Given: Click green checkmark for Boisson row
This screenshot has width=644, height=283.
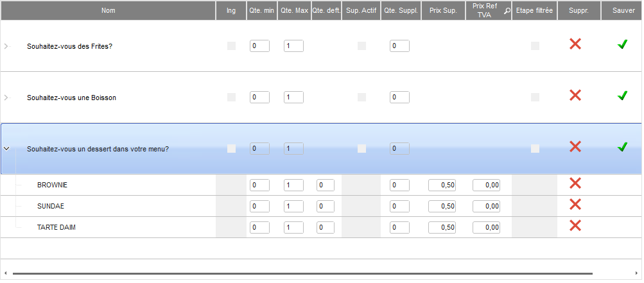Looking at the screenshot, I should coord(622,96).
